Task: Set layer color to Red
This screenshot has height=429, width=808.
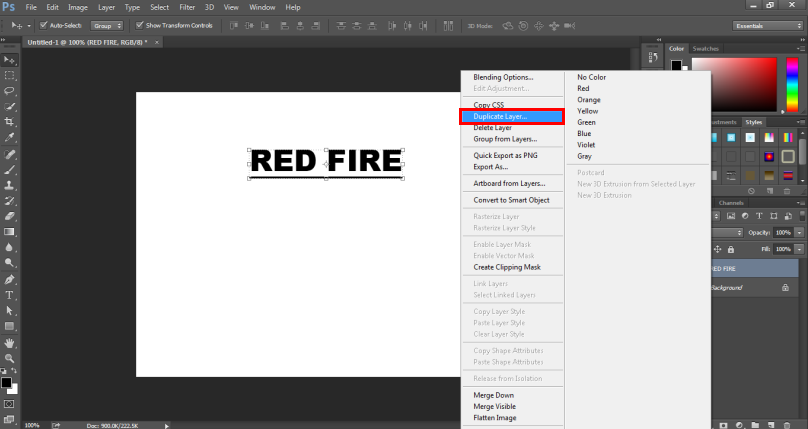Action: point(583,89)
